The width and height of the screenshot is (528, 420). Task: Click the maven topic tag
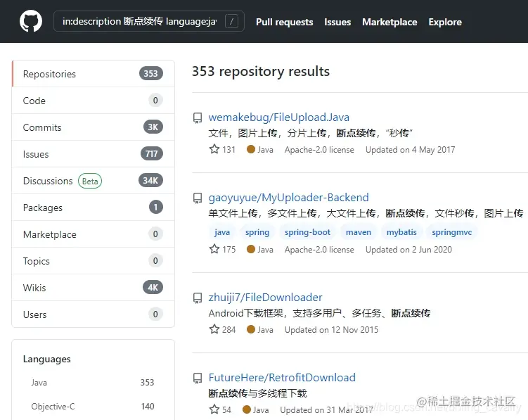[x=359, y=232]
